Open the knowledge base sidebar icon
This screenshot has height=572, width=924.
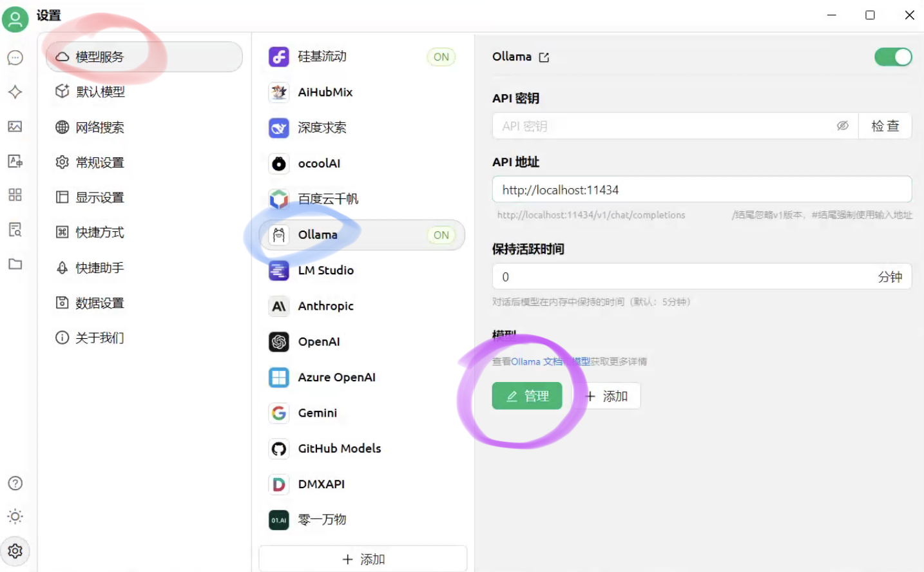point(15,229)
